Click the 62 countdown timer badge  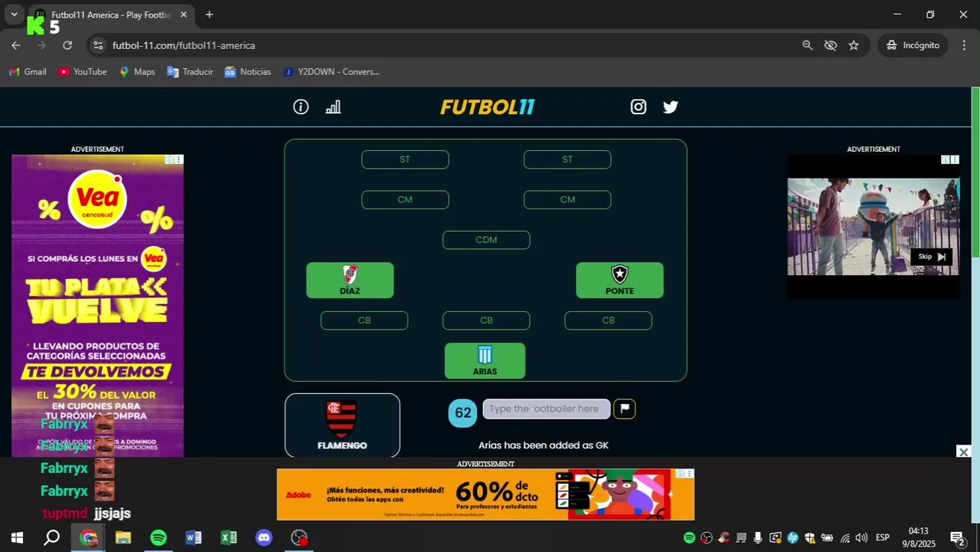point(462,412)
